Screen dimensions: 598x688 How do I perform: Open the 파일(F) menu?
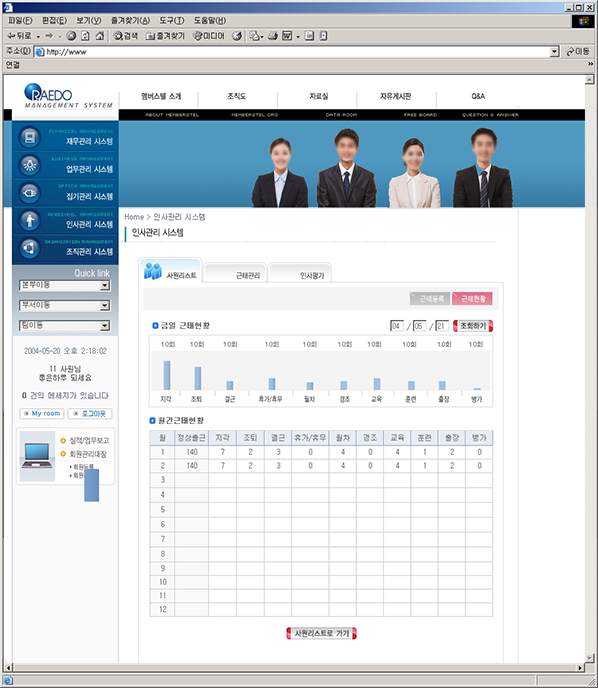20,21
